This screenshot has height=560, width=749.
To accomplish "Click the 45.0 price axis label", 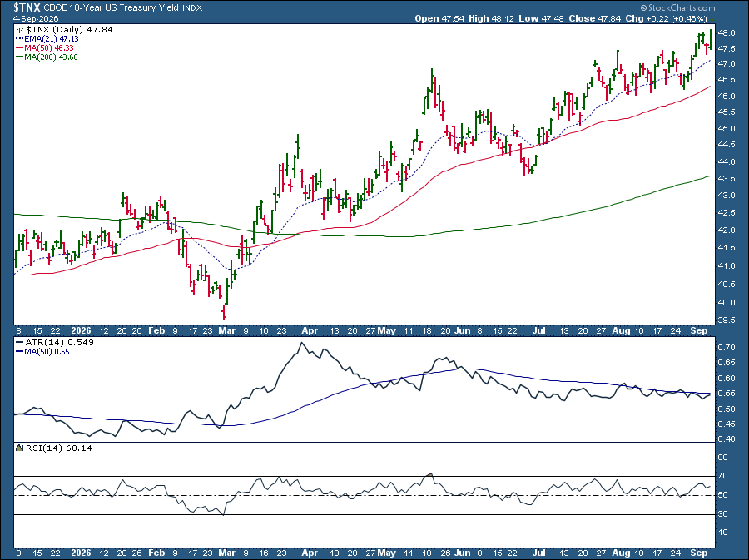I will click(x=726, y=128).
